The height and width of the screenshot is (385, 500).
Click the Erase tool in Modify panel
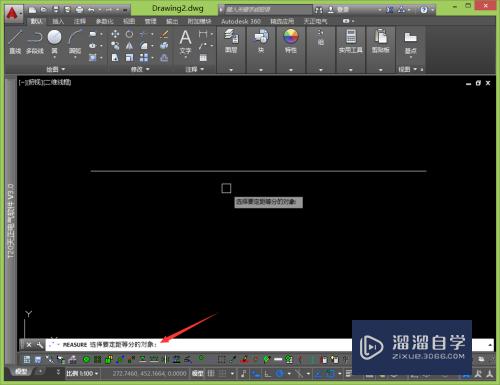pos(164,34)
